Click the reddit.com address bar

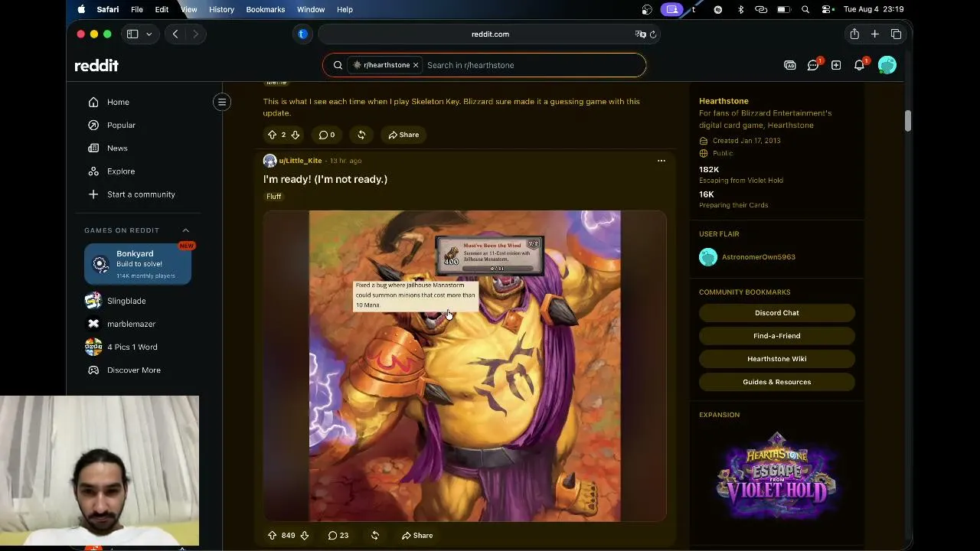click(x=490, y=34)
